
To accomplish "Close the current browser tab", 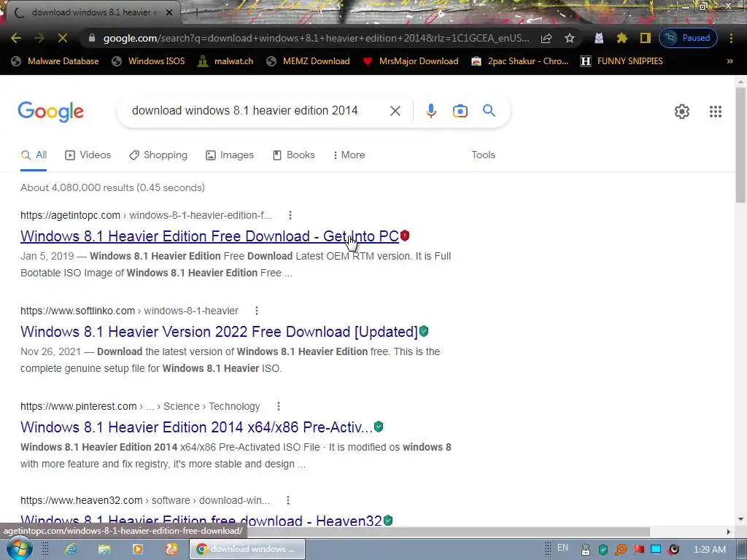I will [x=169, y=13].
